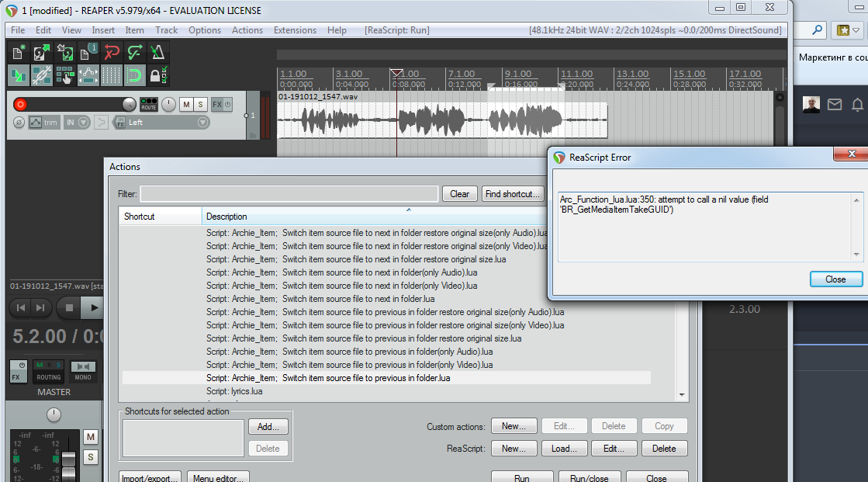This screenshot has width=868, height=482.
Task: Open master ROUTING button
Action: [x=49, y=372]
